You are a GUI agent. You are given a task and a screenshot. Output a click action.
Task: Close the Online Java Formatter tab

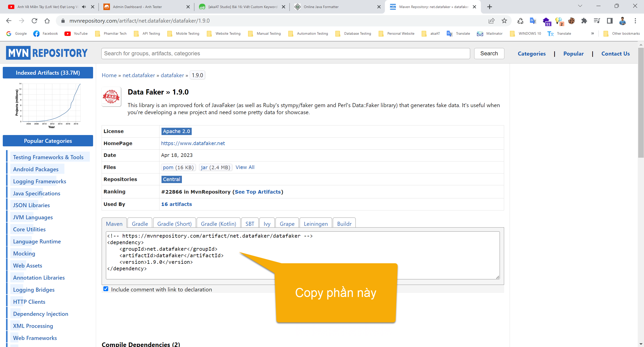point(379,7)
